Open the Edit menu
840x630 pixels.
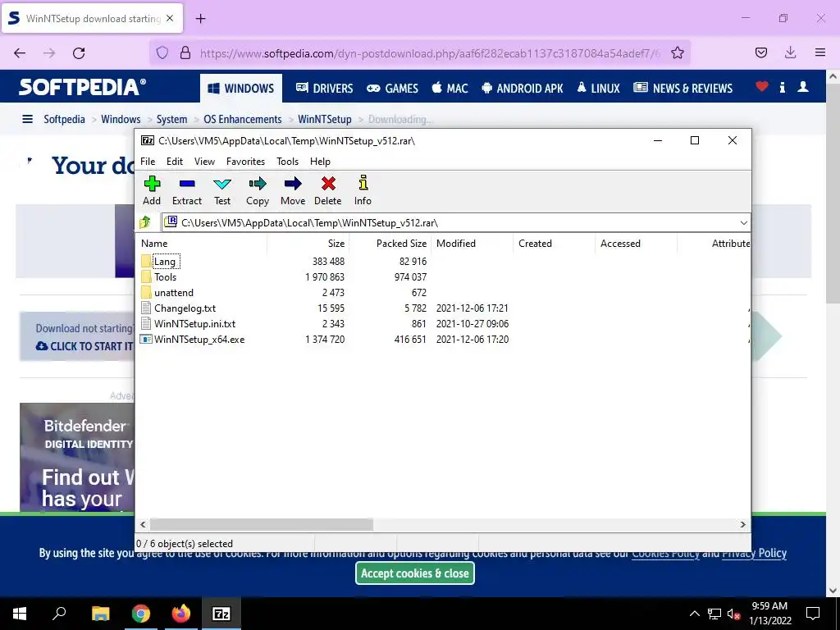tap(175, 162)
